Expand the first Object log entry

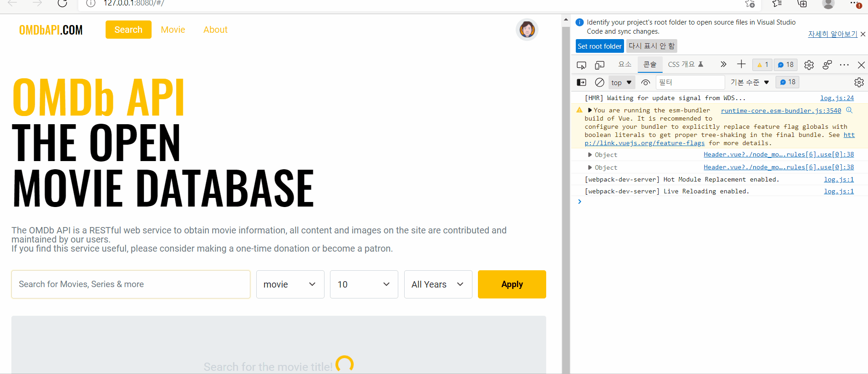[x=590, y=155]
